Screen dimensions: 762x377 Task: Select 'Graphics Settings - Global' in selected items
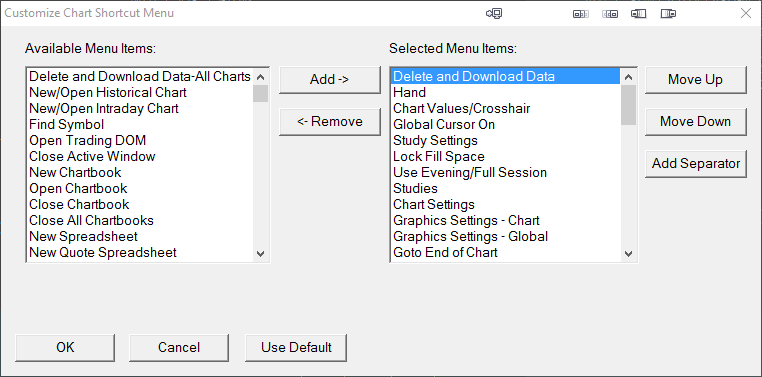506,237
